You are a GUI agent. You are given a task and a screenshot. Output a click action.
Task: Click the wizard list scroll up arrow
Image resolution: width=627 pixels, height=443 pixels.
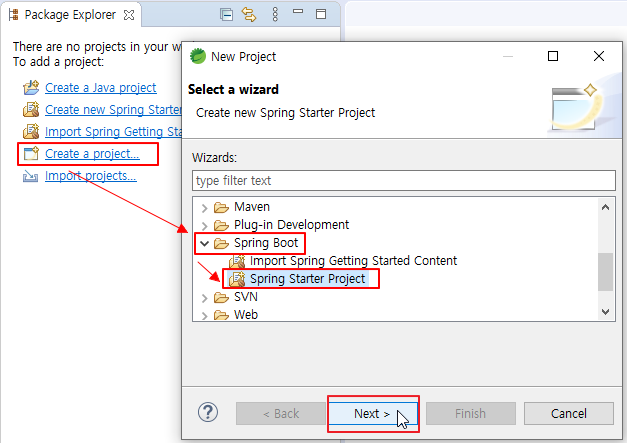pyautogui.click(x=605, y=207)
